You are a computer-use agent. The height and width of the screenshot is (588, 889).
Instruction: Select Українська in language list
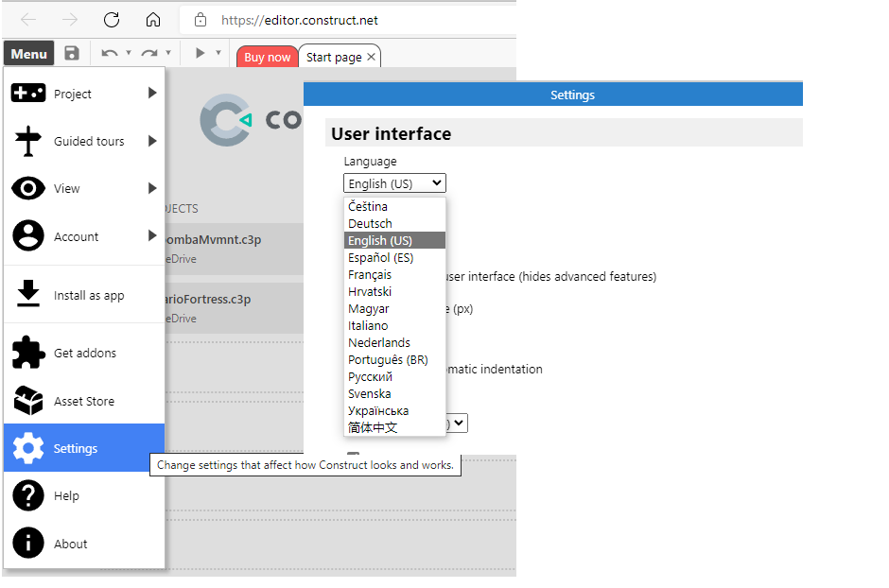(394, 410)
